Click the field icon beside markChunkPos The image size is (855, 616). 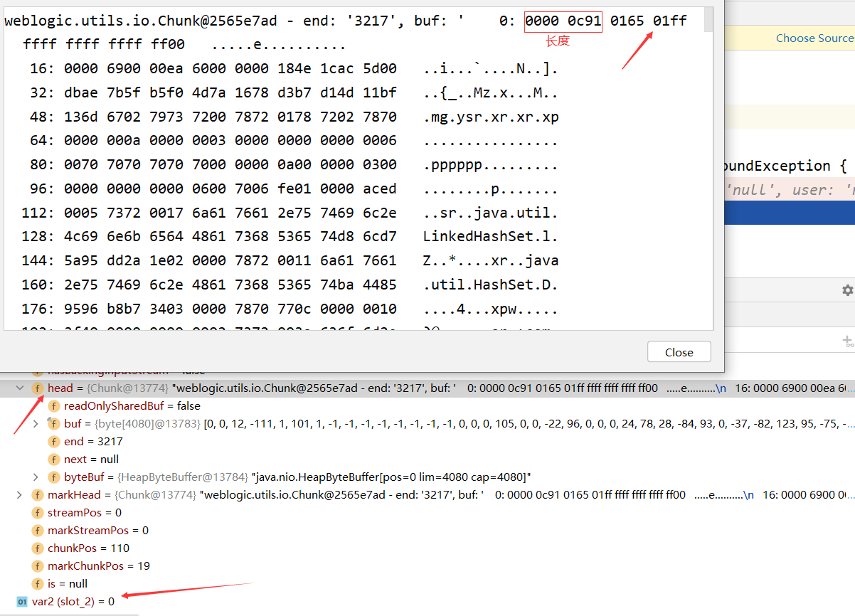pyautogui.click(x=37, y=566)
